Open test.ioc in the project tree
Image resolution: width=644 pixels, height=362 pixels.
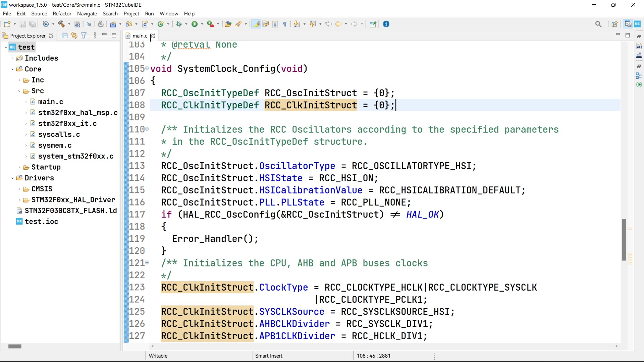(41, 222)
